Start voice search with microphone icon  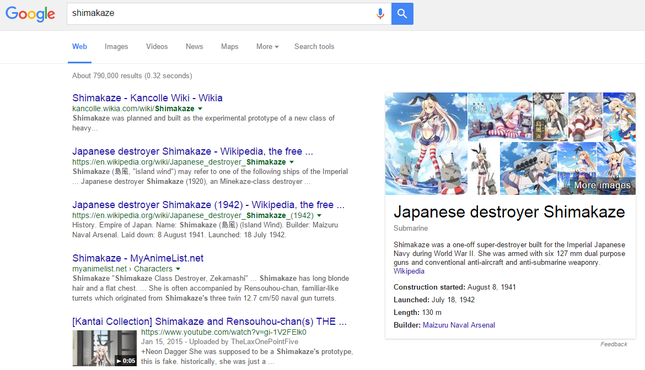(x=380, y=14)
